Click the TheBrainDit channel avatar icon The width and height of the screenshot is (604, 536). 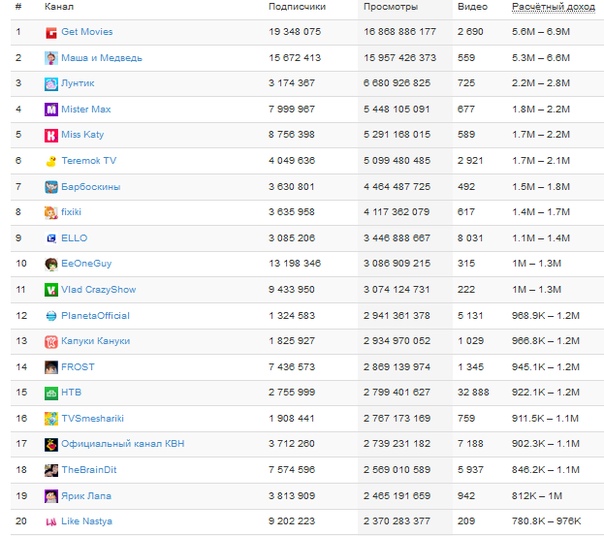(51, 470)
